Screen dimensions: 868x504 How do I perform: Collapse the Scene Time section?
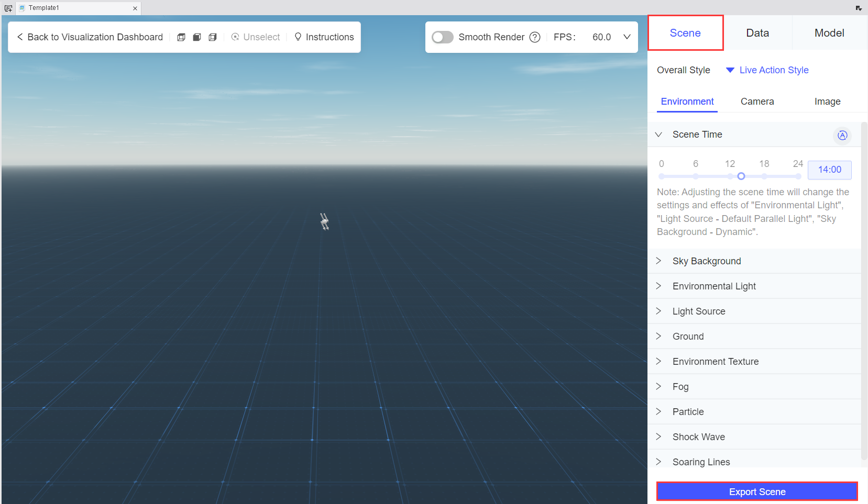coord(660,135)
